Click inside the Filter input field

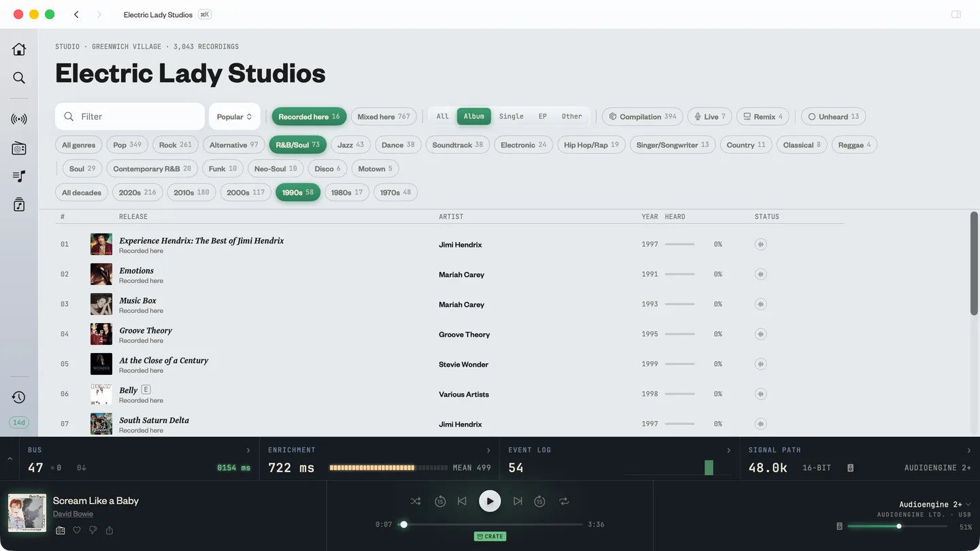[x=130, y=116]
